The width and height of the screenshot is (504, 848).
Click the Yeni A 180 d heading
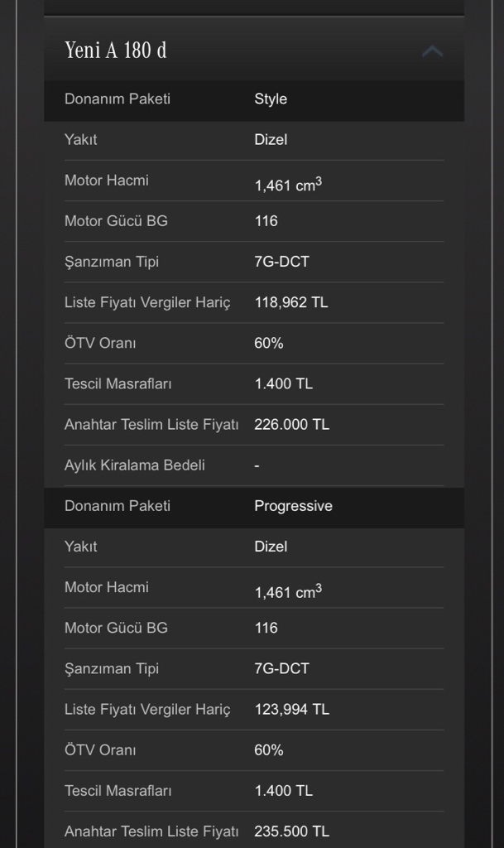point(116,51)
